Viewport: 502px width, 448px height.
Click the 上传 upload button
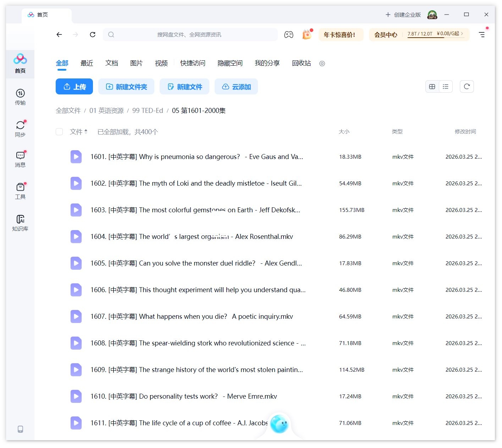coord(74,87)
